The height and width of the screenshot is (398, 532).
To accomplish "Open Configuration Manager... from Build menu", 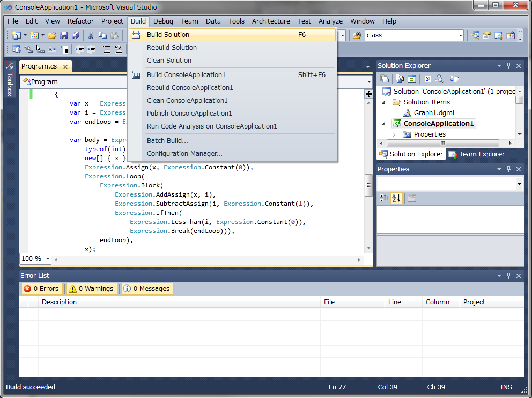I will [x=184, y=154].
